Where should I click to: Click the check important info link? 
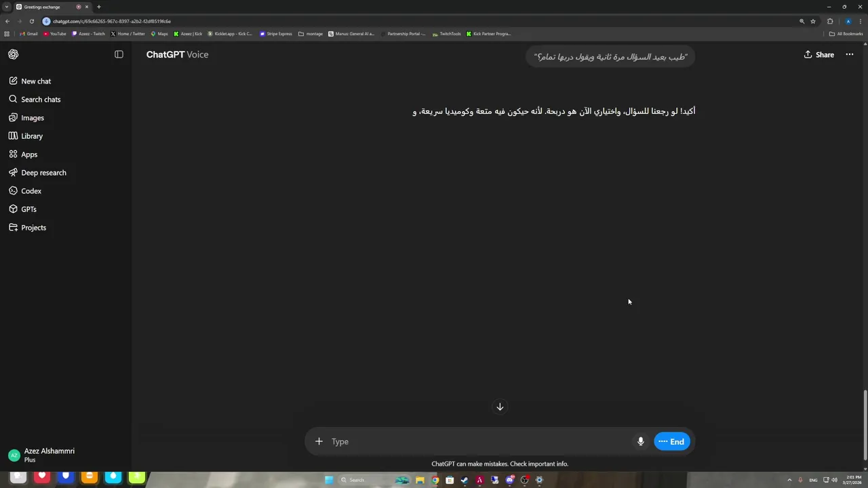[x=538, y=464]
